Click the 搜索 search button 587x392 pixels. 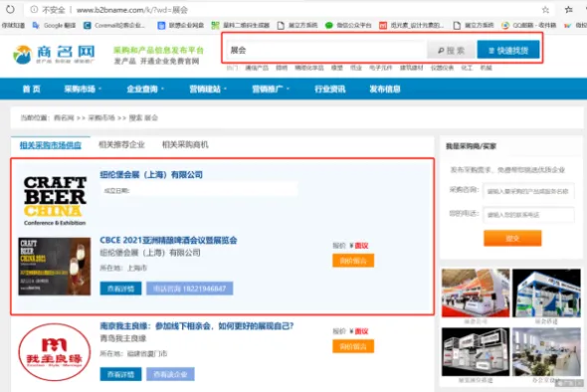pos(451,50)
